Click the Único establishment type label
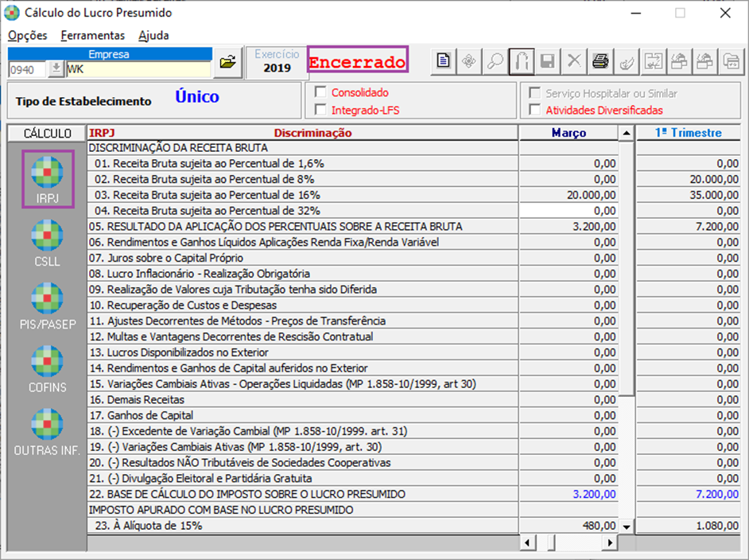749x560 pixels. [x=197, y=97]
